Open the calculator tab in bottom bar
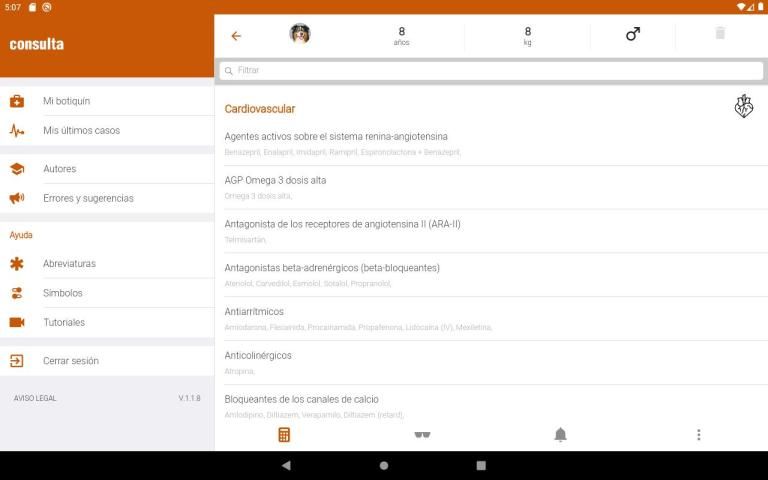This screenshot has width=768, height=480. (x=284, y=434)
